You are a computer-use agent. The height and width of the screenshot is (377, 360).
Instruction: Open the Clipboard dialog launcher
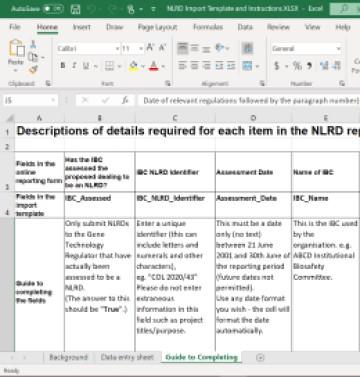pyautogui.click(x=48, y=83)
